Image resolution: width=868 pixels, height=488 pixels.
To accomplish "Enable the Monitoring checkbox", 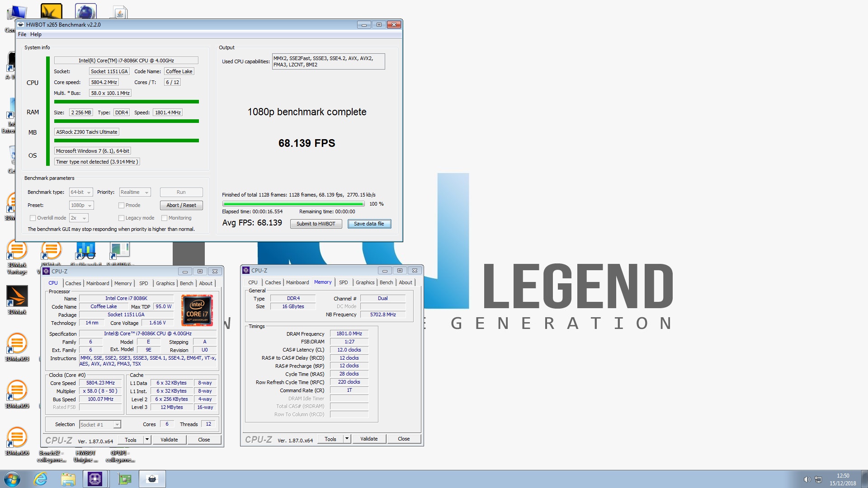I will (x=164, y=218).
